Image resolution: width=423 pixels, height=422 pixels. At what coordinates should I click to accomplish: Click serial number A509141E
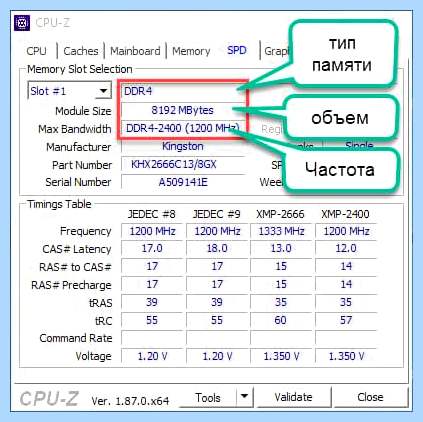[183, 182]
